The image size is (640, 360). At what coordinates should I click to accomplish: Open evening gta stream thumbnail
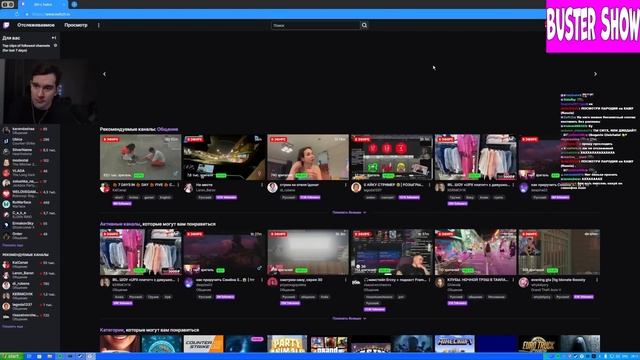pos(559,252)
